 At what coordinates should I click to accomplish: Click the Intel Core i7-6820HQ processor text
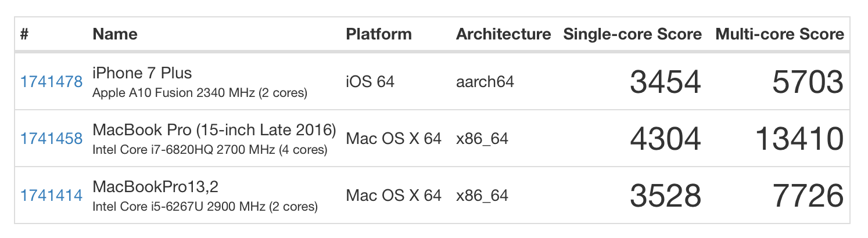click(x=210, y=150)
